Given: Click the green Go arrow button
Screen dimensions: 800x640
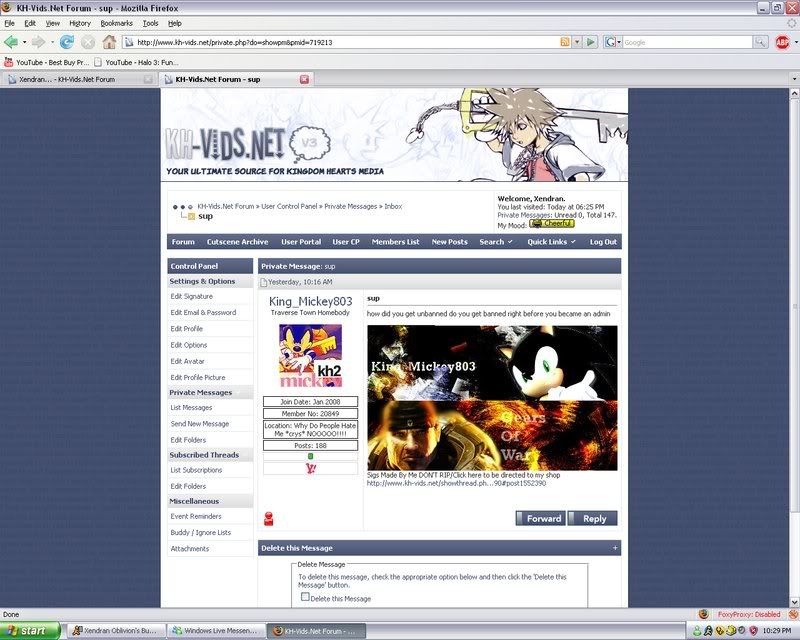Looking at the screenshot, I should point(590,42).
